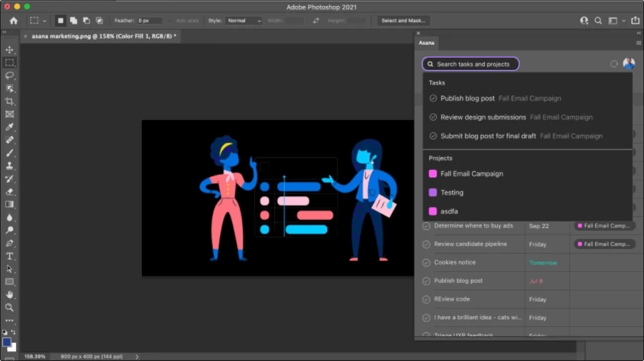Select the Eraser tool
The image size is (644, 361).
tap(9, 191)
